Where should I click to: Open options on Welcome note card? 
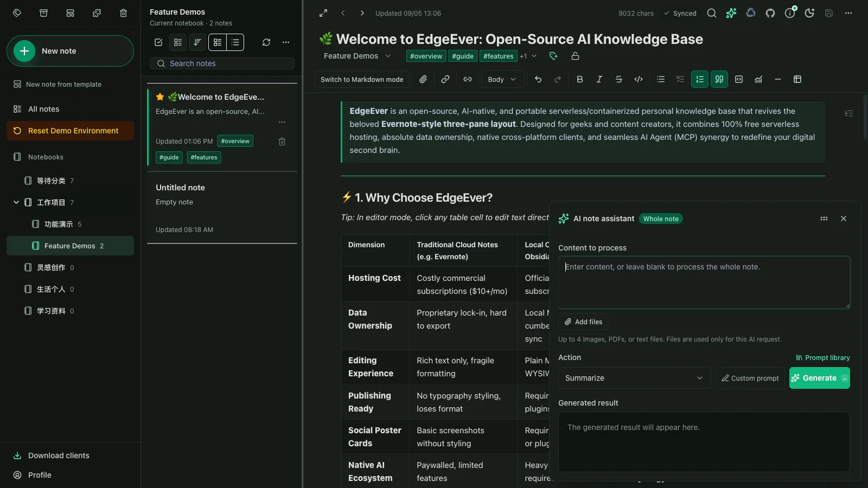click(282, 122)
